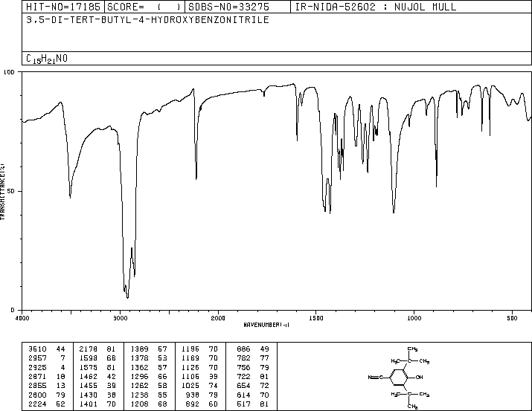Screen dimensions: 532x411
Task: Click the 500 wavenumber axis label
Action: [512, 318]
